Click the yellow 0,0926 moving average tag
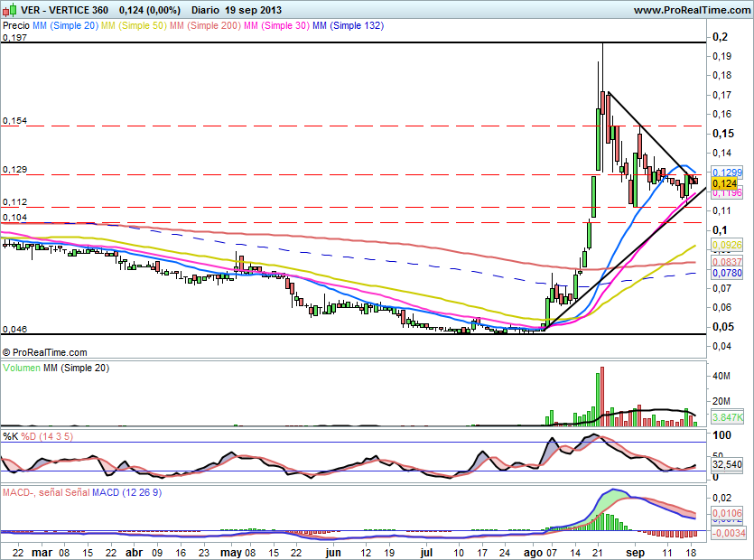754x560 pixels. coord(727,245)
